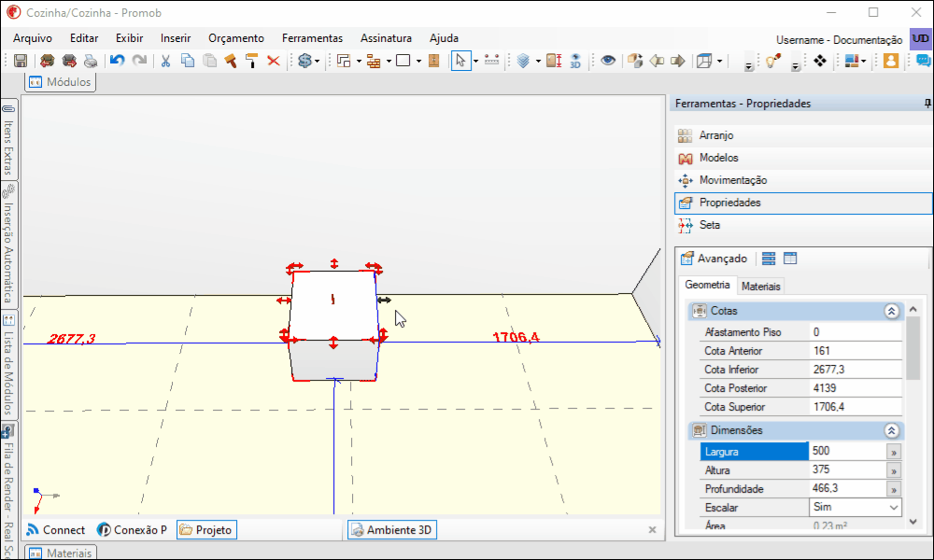Pin the Ferramentas - Propriedades panel
This screenshot has height=560, width=934.
(x=927, y=104)
